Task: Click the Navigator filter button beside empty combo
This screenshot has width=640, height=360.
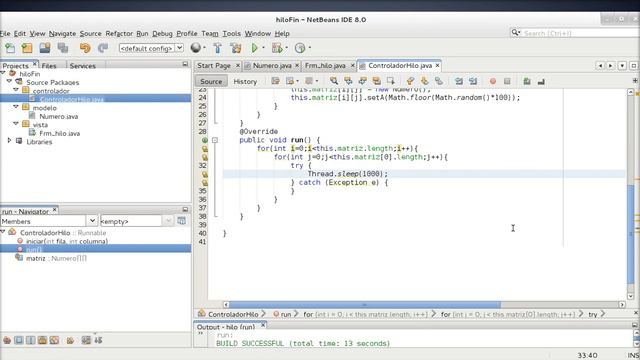Action: click(182, 221)
